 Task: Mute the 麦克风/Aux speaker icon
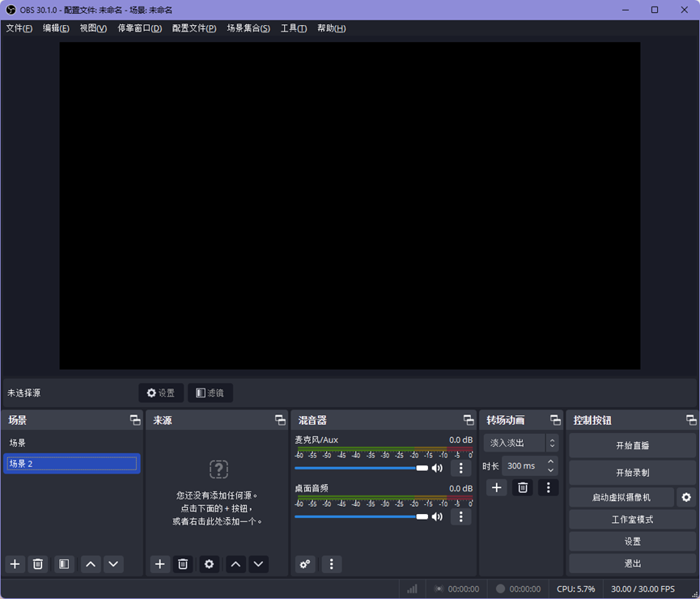[x=437, y=468]
